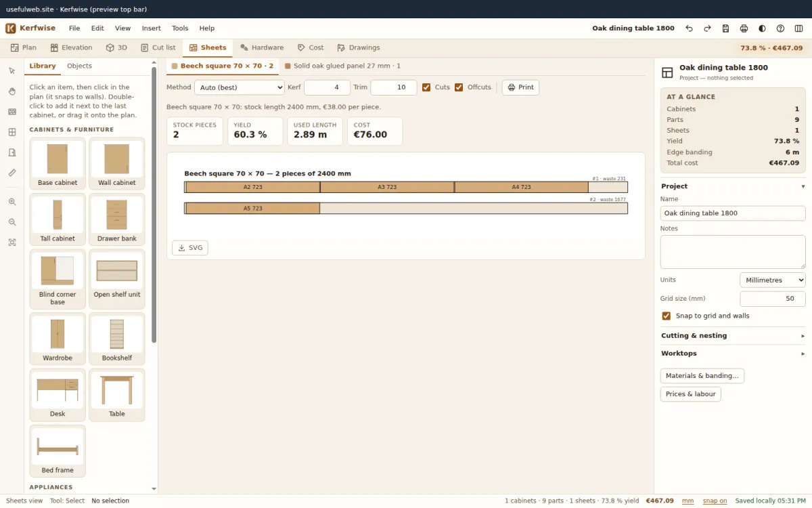Screen dimensions: 812x508
Task: Zoom in with the magnifier plus
Action: pos(12,202)
